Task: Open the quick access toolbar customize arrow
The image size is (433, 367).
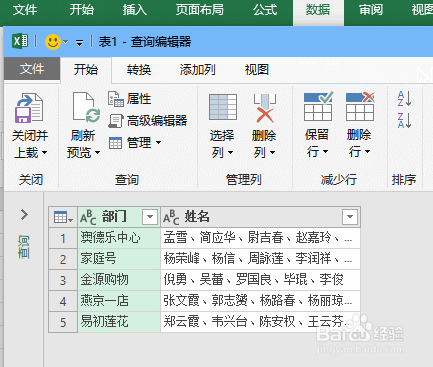Action: pyautogui.click(x=79, y=43)
